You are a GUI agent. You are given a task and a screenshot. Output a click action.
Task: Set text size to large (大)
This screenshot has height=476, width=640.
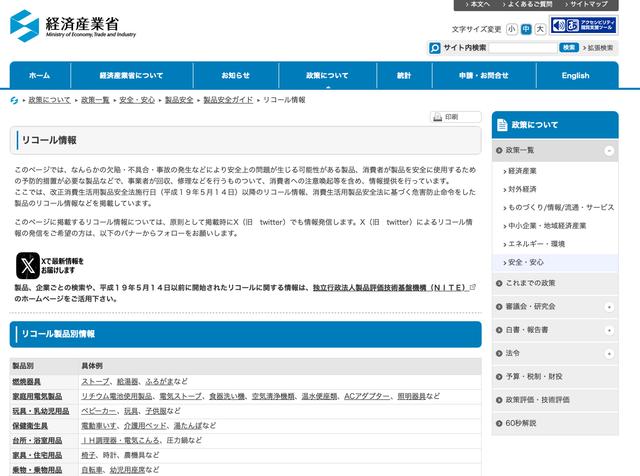(x=540, y=29)
